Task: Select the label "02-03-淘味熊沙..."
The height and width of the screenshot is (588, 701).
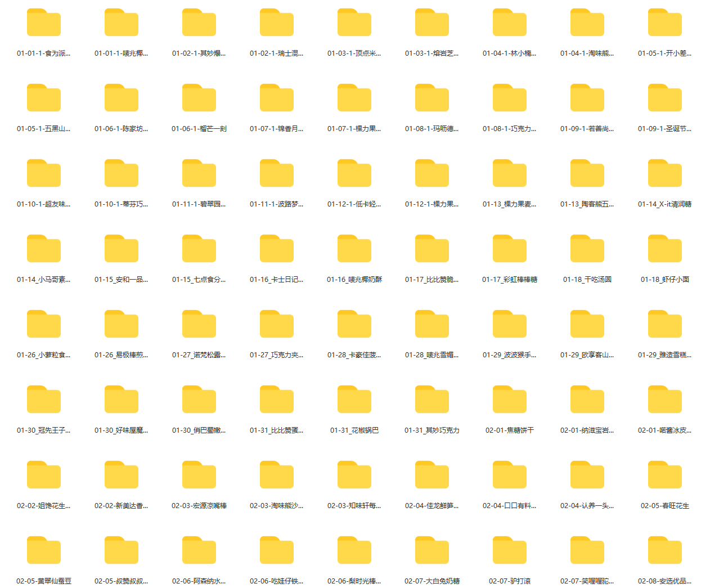Action: 277,506
